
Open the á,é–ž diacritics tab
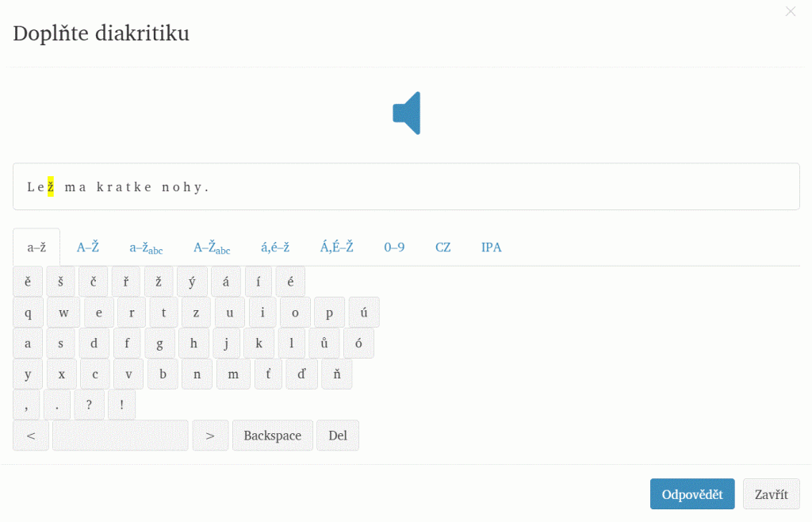click(x=275, y=248)
